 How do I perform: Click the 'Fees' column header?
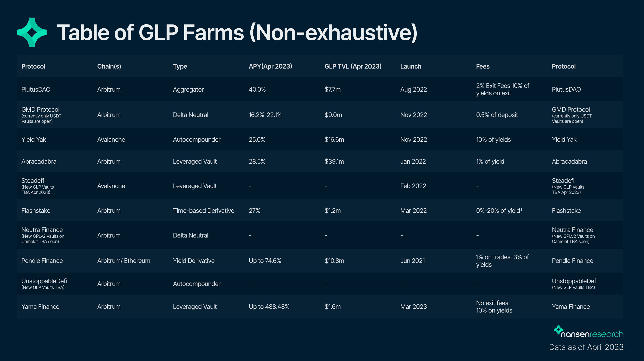click(x=483, y=66)
